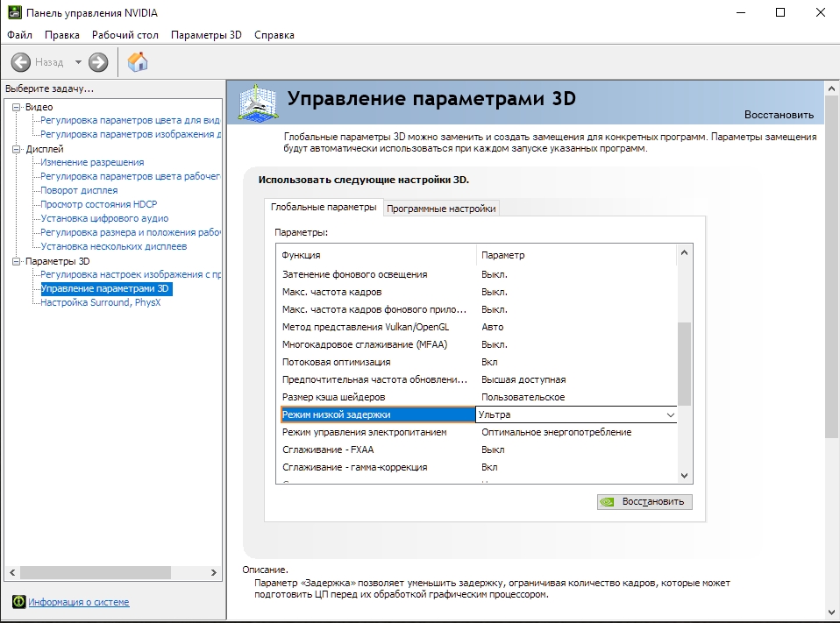
Task: Select Управление параметрами 3D tree item
Action: (107, 288)
